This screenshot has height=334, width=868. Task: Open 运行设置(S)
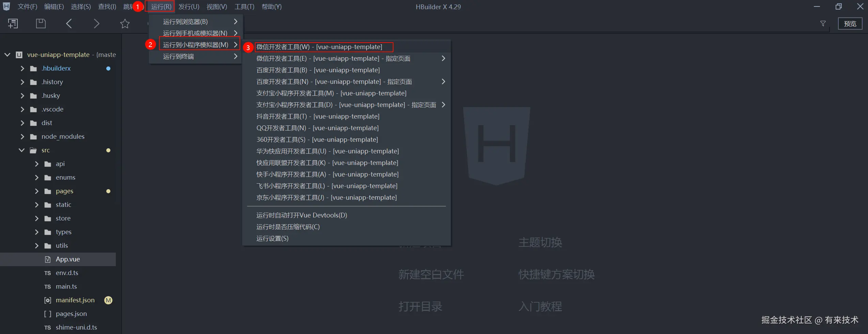point(346,238)
